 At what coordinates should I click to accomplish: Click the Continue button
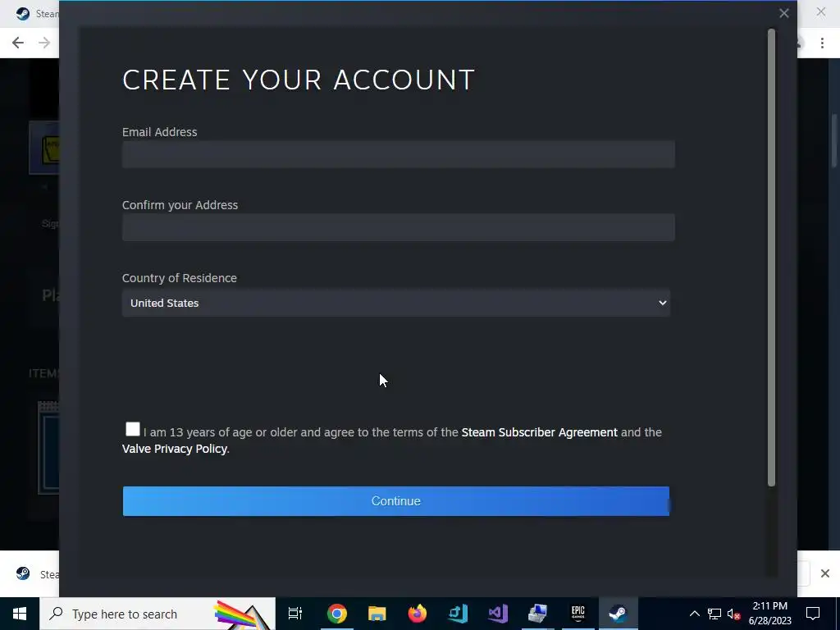point(396,501)
